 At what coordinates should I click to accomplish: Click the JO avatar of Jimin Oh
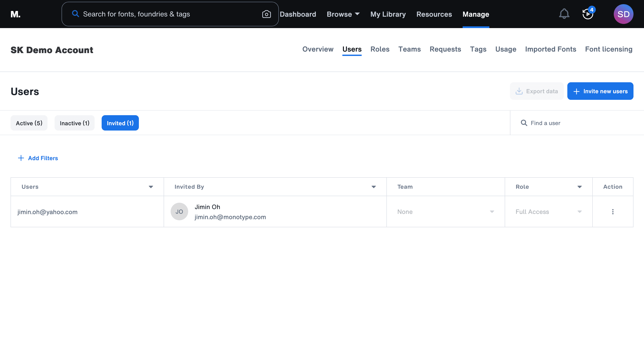pyautogui.click(x=179, y=212)
